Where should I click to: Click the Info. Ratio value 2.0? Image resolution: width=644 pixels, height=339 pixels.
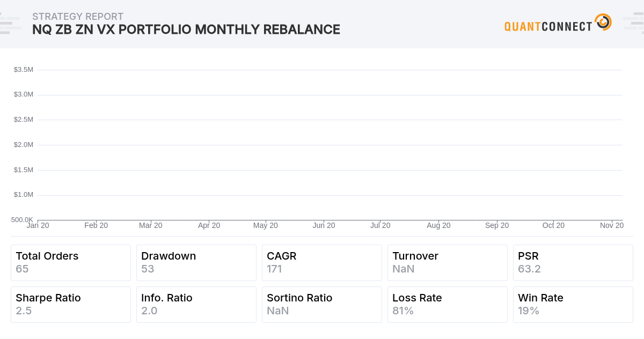tap(149, 311)
